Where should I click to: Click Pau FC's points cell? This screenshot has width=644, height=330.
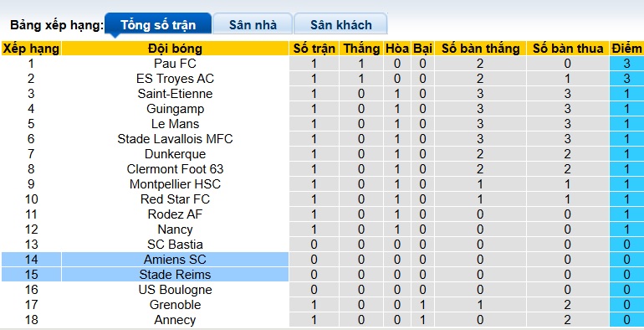[x=626, y=64]
